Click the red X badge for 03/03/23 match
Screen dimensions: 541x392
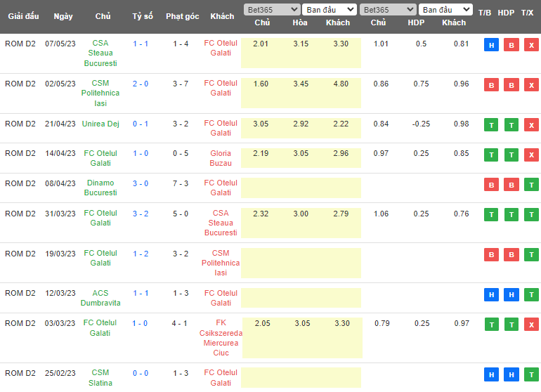[530, 324]
